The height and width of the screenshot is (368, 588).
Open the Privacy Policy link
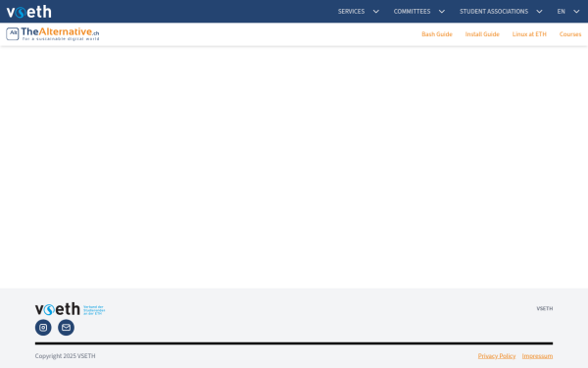tap(497, 356)
